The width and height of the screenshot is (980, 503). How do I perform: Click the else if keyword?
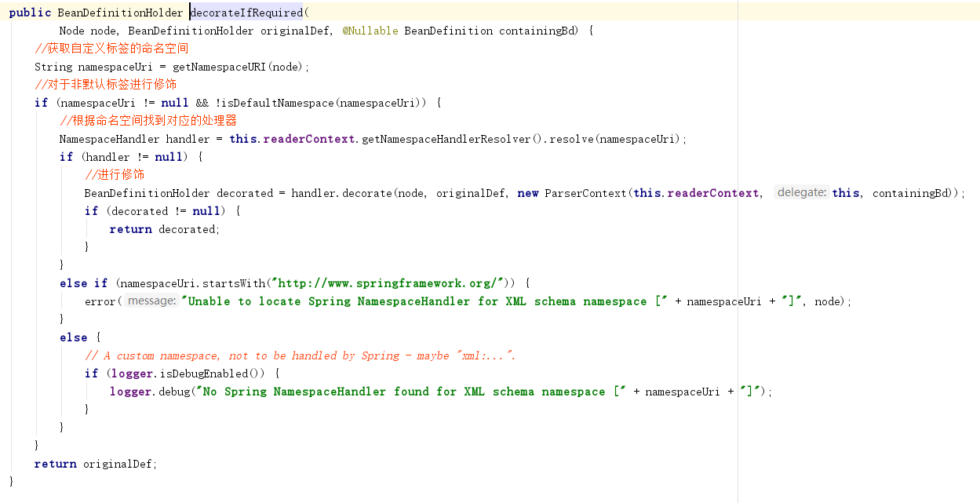pyautogui.click(x=84, y=283)
